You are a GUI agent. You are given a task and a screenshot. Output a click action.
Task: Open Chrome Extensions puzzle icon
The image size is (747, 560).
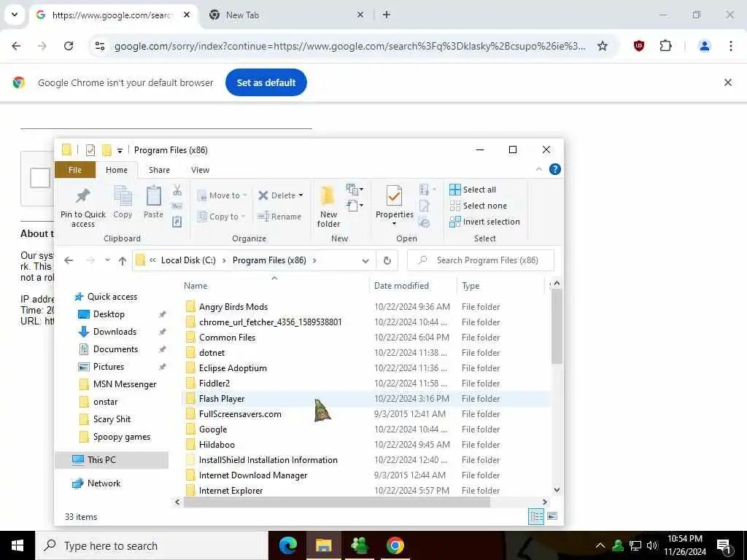pos(665,46)
